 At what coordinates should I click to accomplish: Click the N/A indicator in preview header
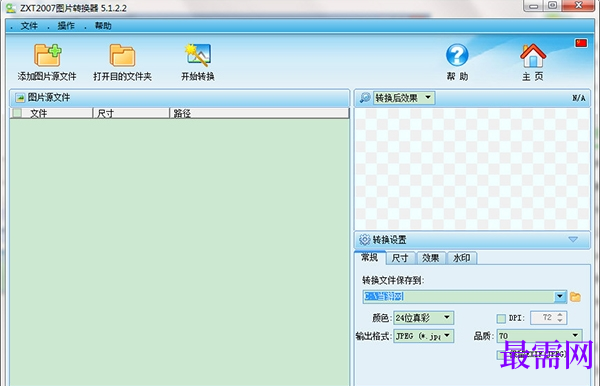click(579, 98)
